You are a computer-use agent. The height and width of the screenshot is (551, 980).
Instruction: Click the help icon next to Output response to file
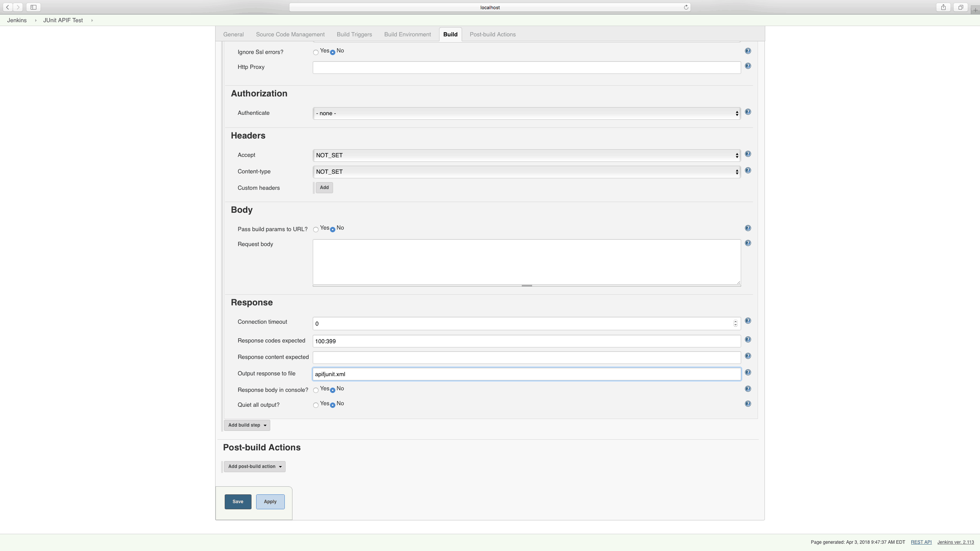coord(748,373)
